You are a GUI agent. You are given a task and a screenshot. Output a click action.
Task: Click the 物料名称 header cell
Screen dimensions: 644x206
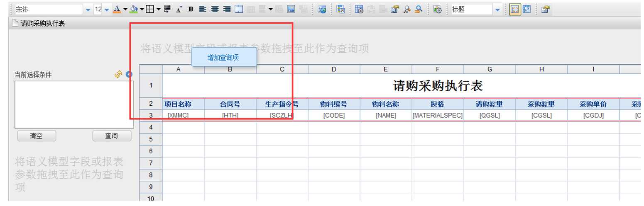tap(386, 104)
